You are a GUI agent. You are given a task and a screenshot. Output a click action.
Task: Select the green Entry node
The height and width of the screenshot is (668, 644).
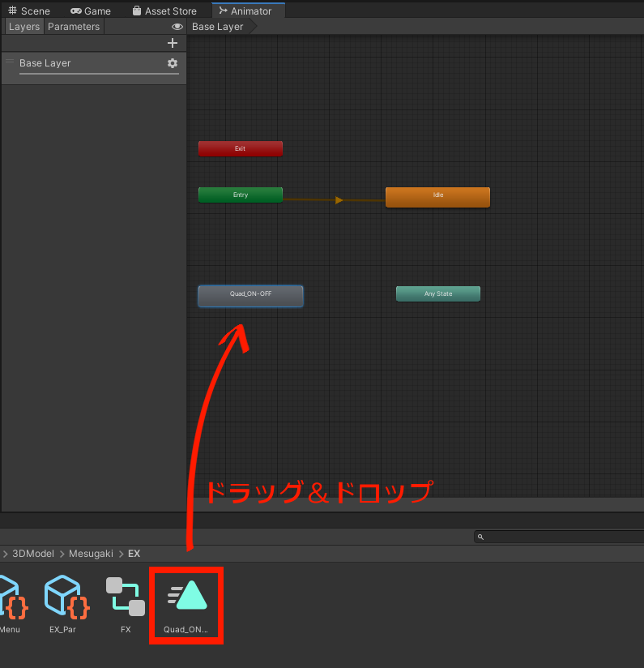241,195
